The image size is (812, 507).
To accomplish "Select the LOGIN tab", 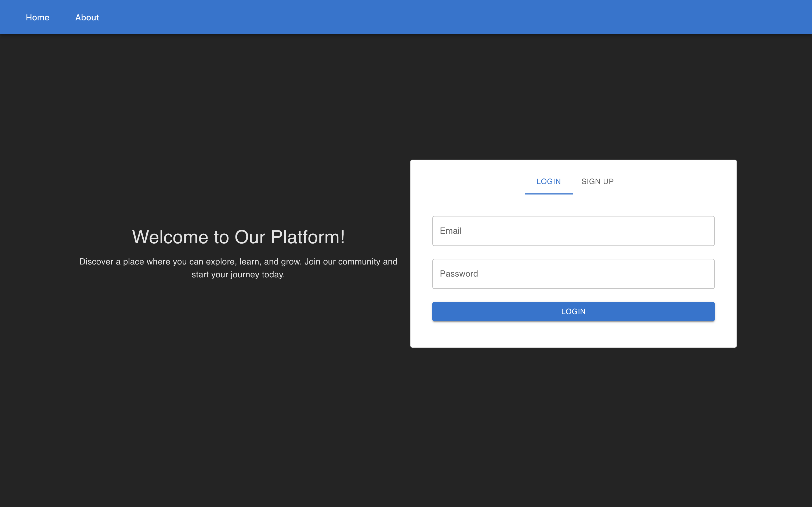I will (548, 181).
